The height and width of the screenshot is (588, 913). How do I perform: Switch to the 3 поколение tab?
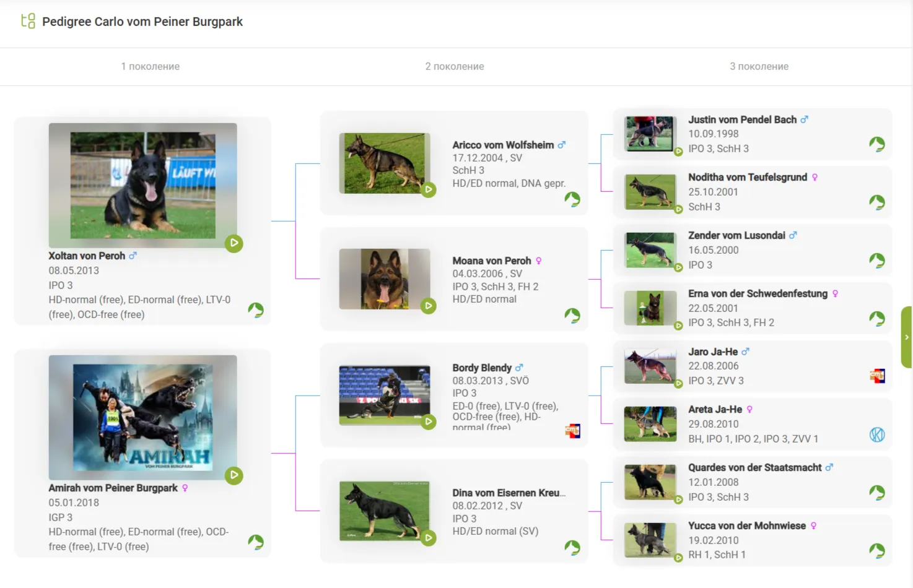pyautogui.click(x=759, y=66)
